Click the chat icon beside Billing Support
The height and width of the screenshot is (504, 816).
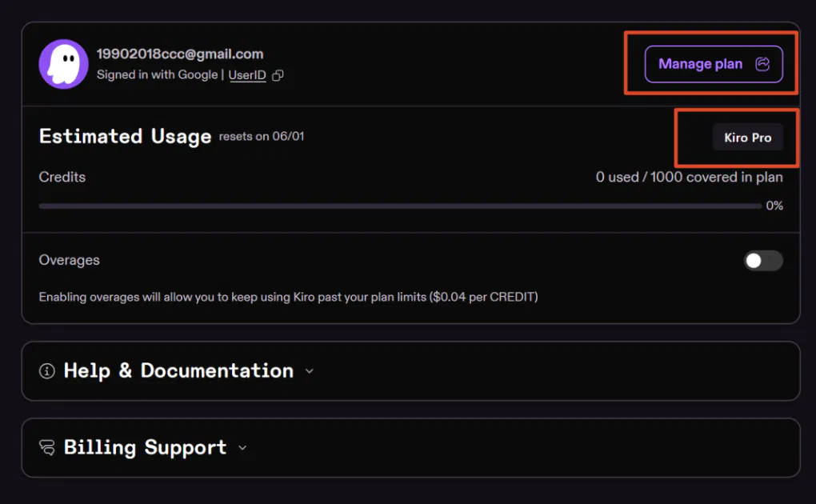click(47, 448)
